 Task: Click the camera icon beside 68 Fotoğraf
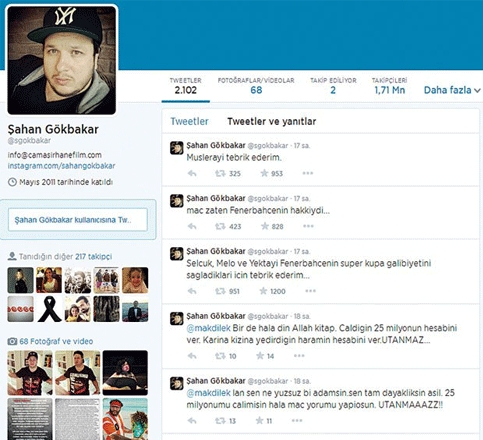click(x=12, y=341)
